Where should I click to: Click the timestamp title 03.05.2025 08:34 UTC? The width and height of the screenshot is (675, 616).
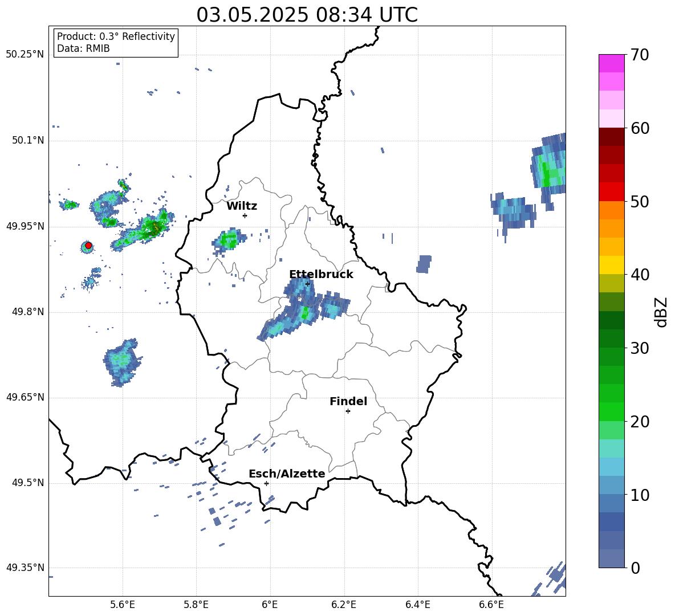pos(307,15)
